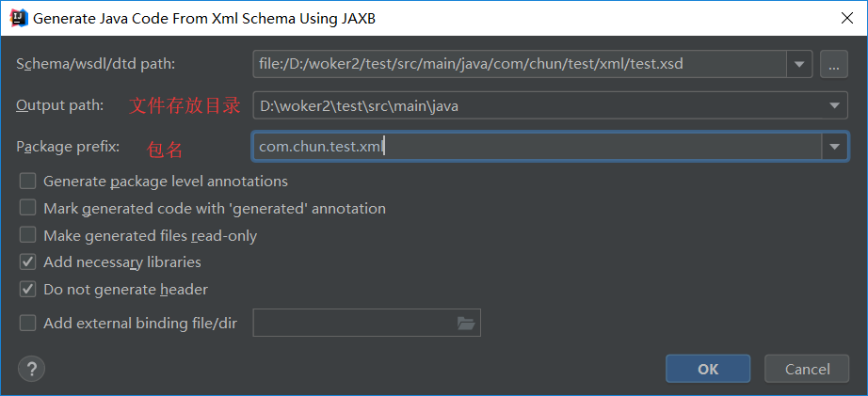Expand the Schema/wsdl/dtd path dropdown

[800, 64]
